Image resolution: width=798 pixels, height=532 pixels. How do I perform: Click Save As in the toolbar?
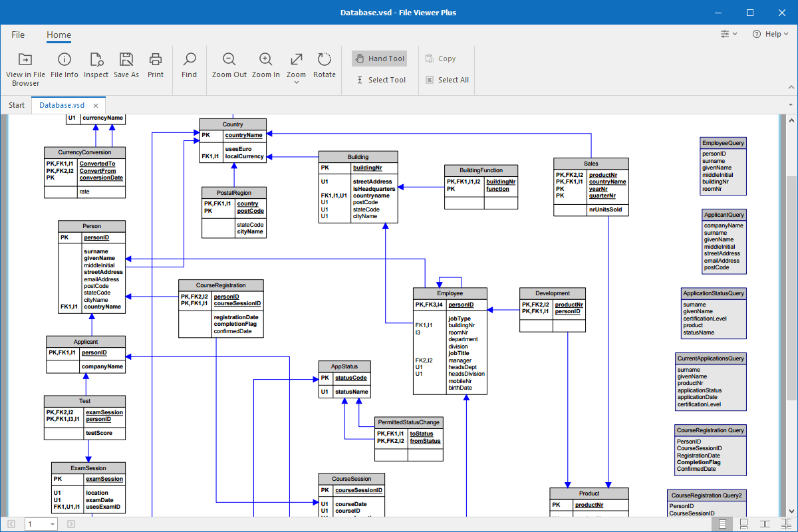pyautogui.click(x=126, y=65)
